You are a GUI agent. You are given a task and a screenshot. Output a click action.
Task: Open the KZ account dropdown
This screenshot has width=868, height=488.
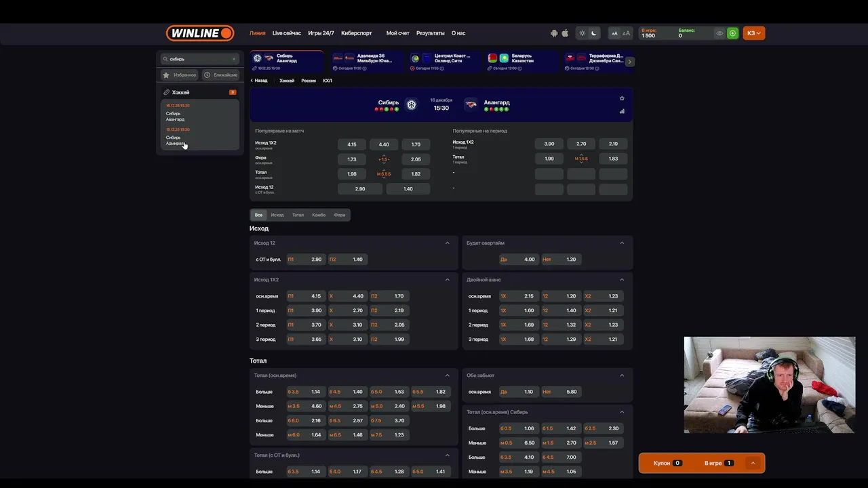(x=754, y=33)
